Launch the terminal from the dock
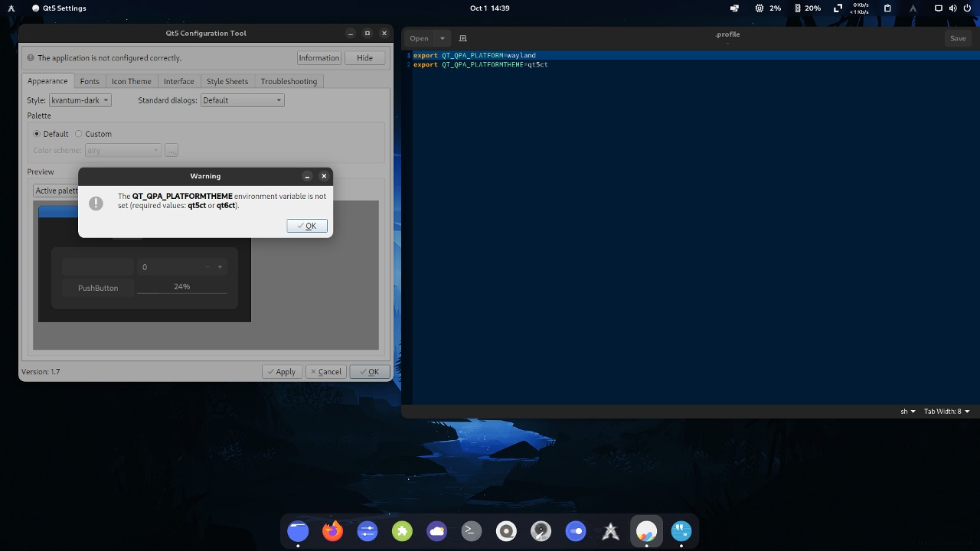 coord(471,530)
